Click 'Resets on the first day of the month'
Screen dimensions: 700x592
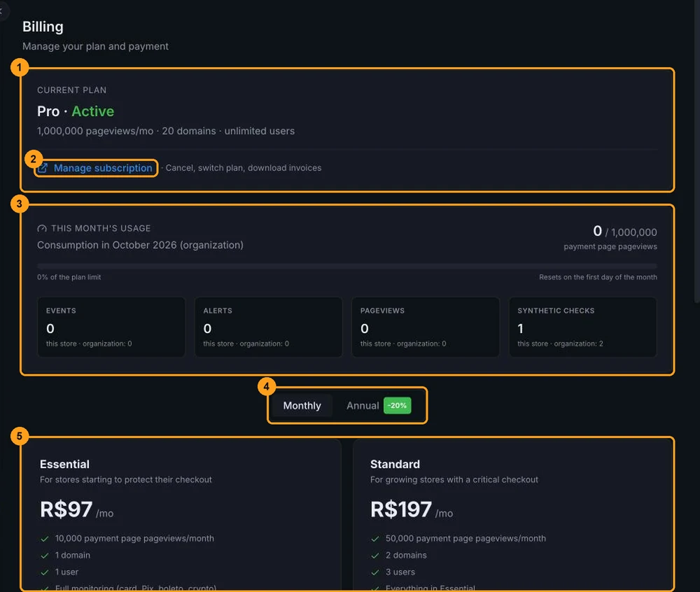point(598,277)
